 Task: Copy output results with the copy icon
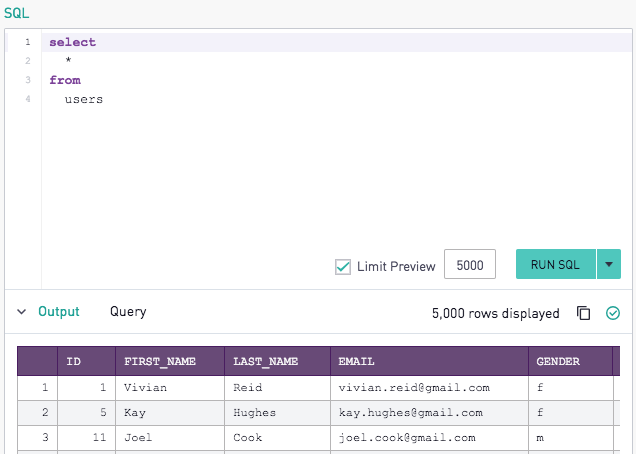[583, 313]
